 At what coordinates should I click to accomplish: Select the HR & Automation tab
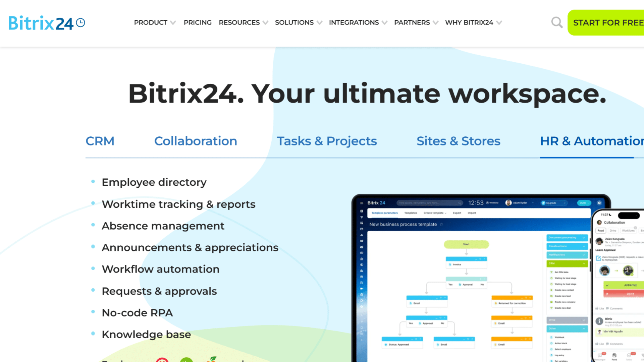(592, 141)
